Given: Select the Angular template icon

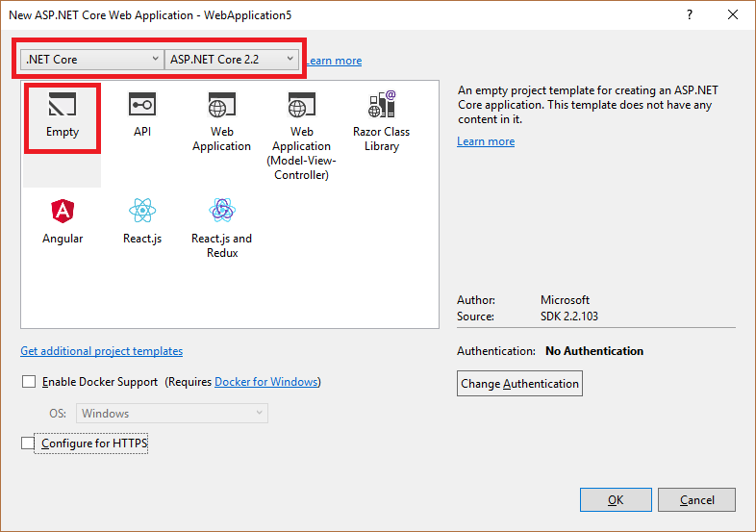Looking at the screenshot, I should point(63,211).
